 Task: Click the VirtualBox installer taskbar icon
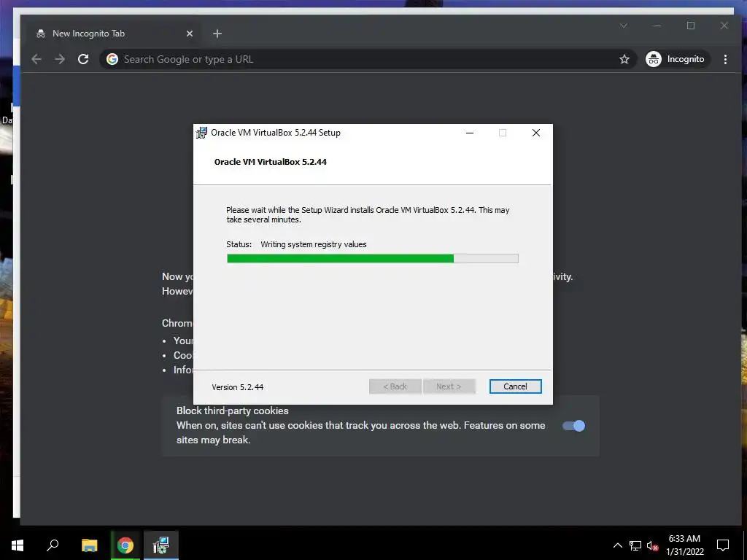coord(161,545)
